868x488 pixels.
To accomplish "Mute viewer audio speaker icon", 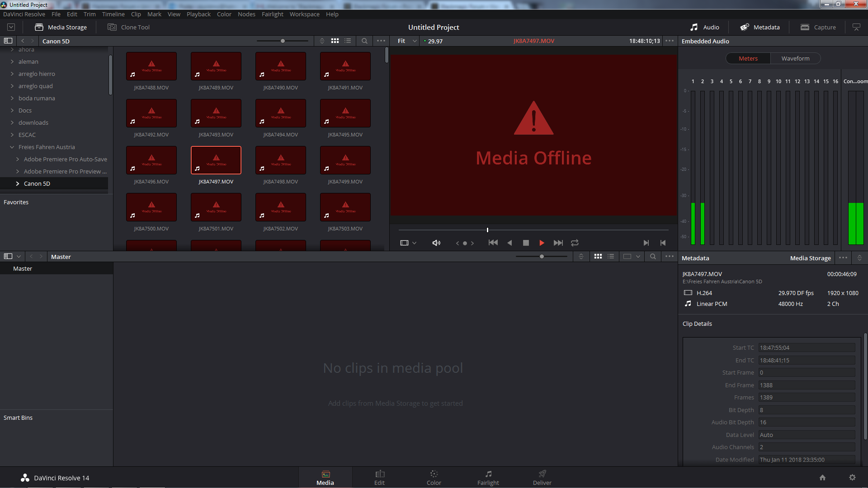I will coord(436,243).
